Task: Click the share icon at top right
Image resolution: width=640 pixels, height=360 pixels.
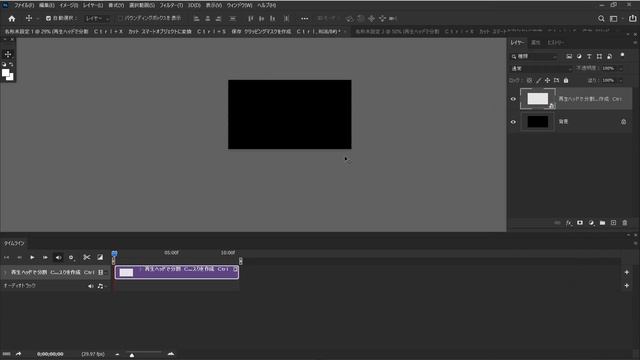Action: 632,18
